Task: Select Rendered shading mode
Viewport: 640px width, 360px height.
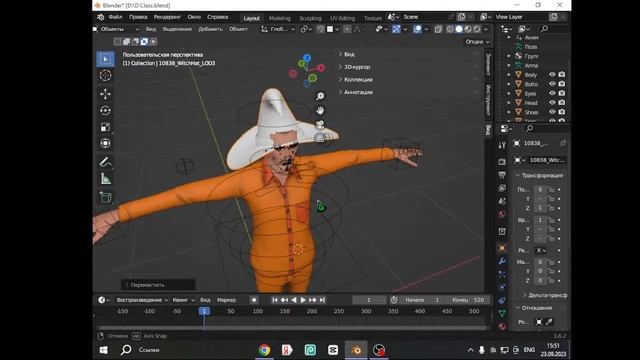Action: 477,29
